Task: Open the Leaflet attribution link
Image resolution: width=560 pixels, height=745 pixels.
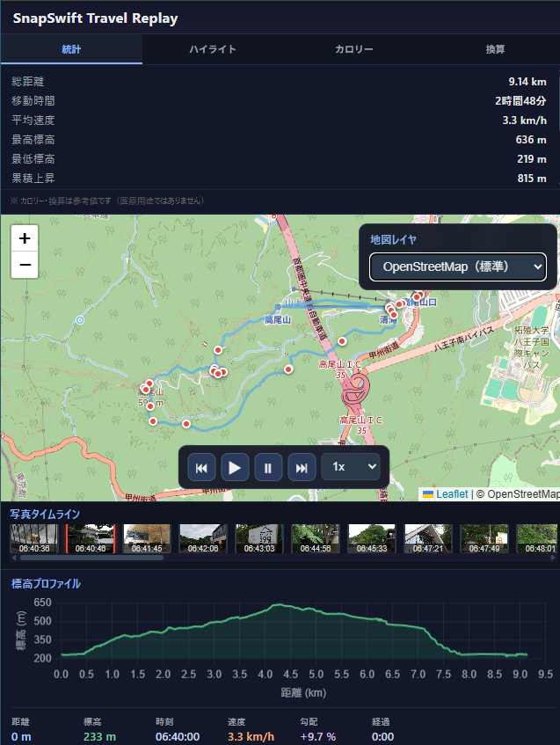Action: coord(452,494)
